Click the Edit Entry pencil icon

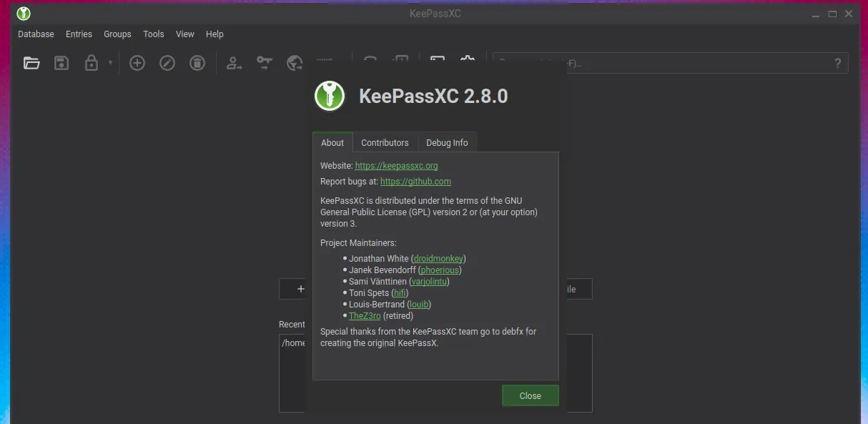point(167,63)
